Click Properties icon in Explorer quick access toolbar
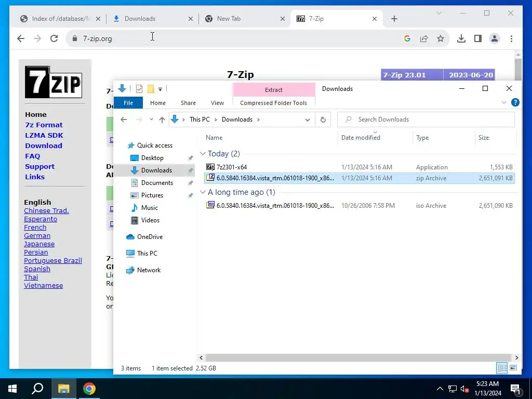 (x=139, y=89)
